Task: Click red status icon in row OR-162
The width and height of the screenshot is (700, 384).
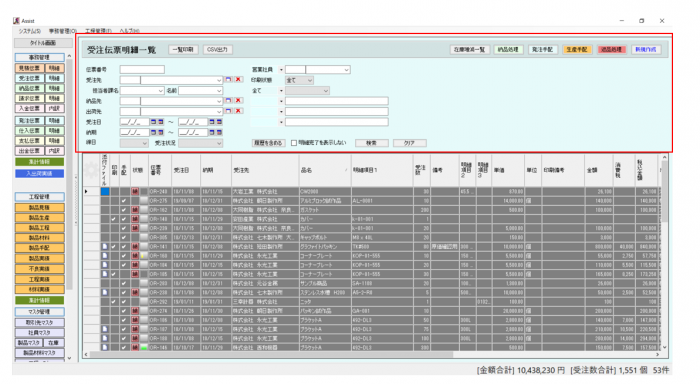Action: click(135, 210)
